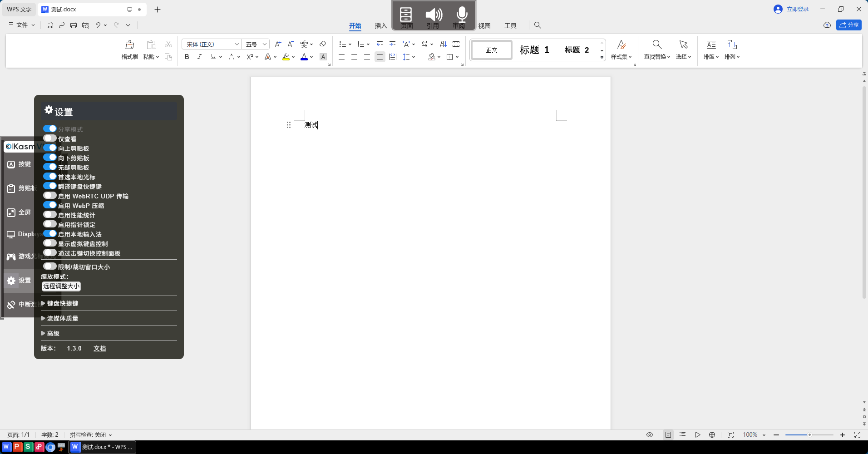
Task: Switch to the 插入 ribbon tab
Action: [x=380, y=25]
